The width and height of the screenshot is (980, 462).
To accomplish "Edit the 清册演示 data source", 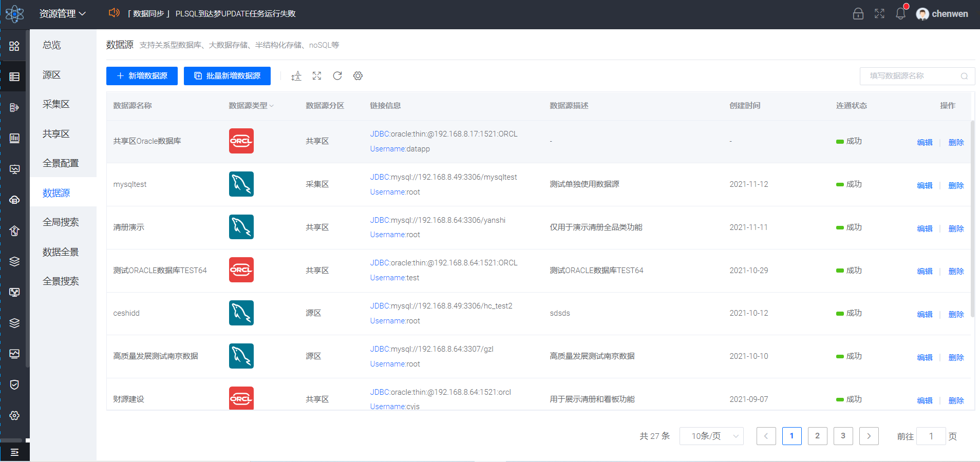I will click(x=925, y=229).
